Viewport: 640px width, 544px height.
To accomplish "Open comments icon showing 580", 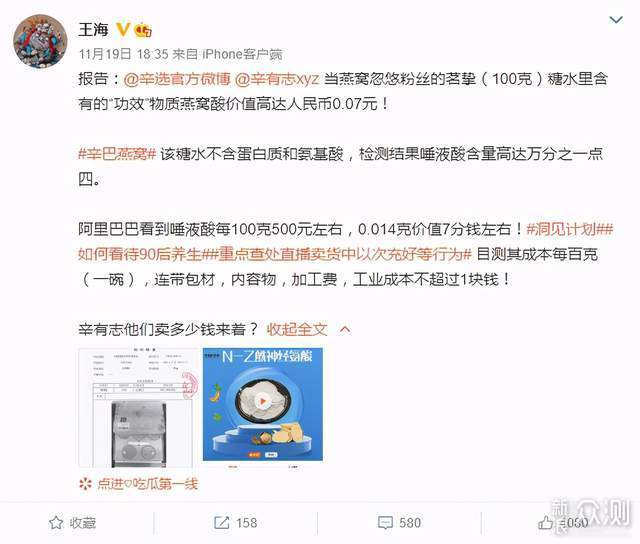I will pyautogui.click(x=385, y=523).
